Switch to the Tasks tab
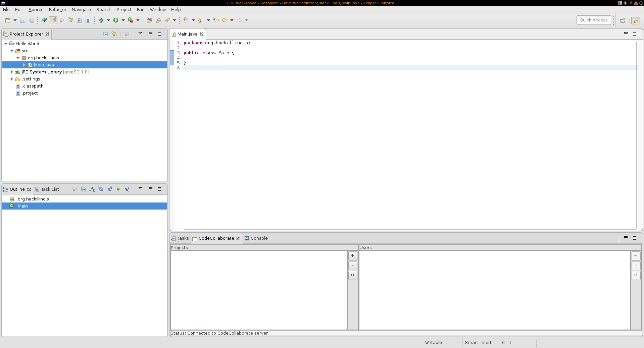This screenshot has height=348, width=644. [180, 238]
